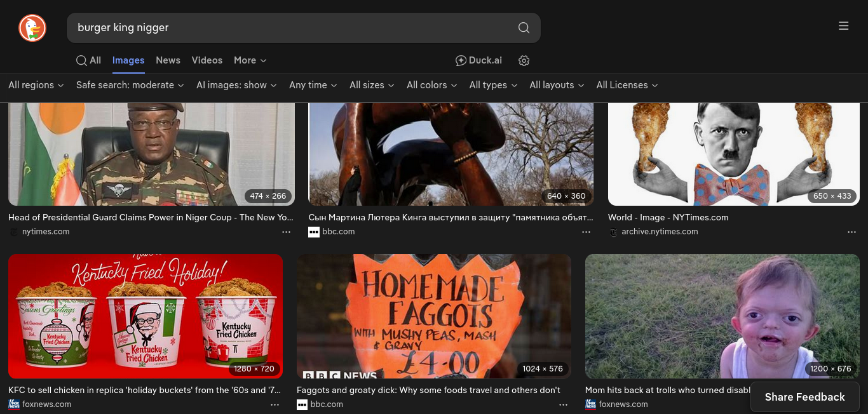Open the All layouts dropdown
Screen dimensions: 868x414
point(557,85)
